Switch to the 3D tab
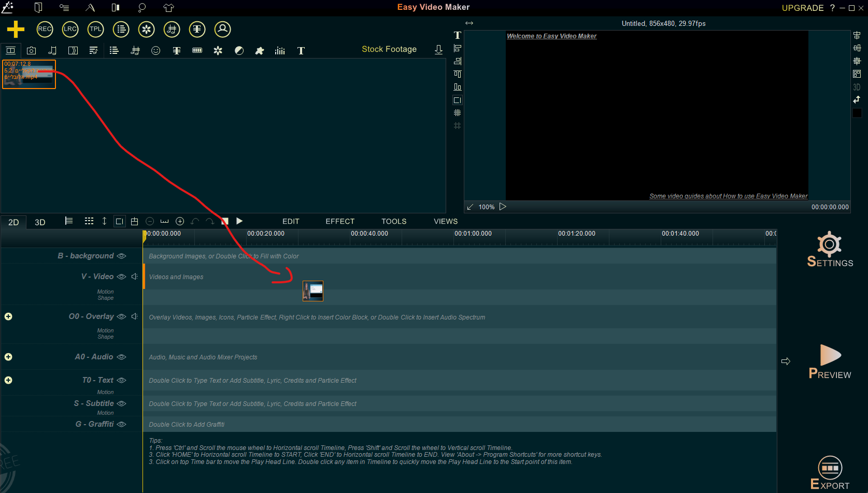868x493 pixels. click(40, 222)
